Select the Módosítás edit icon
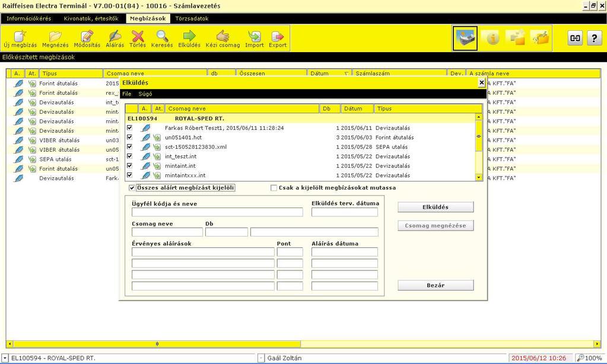Image resolution: width=607 pixels, height=364 pixels. (87, 36)
